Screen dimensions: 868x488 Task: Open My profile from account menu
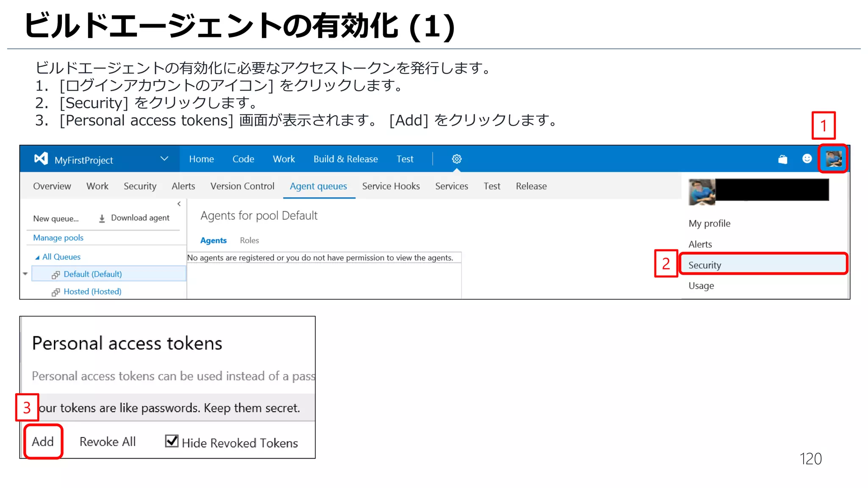click(709, 223)
